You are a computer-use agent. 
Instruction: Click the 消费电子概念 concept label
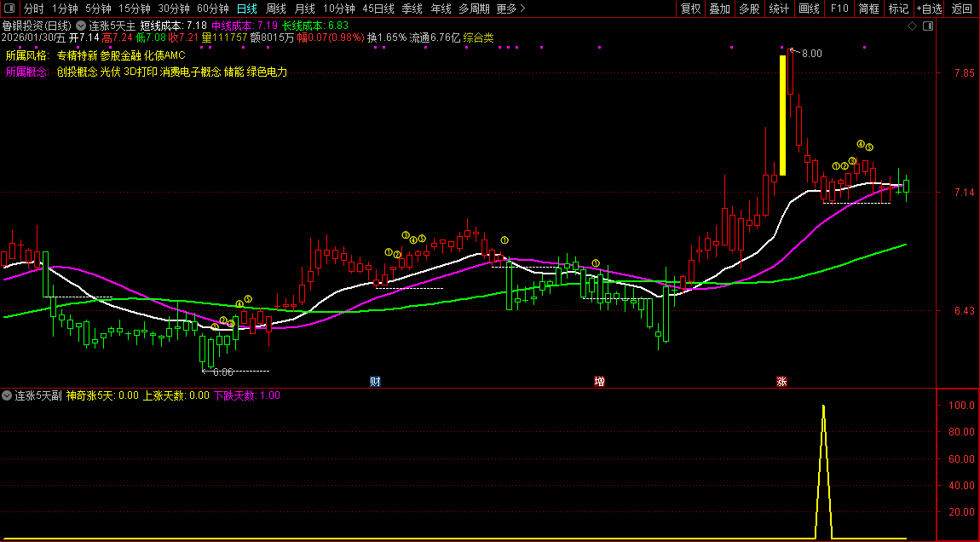191,72
